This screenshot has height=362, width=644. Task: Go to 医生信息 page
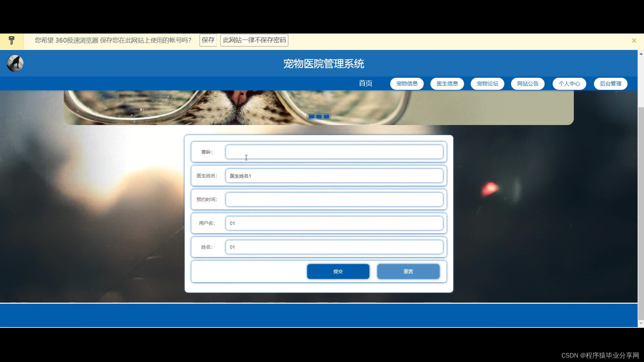point(447,84)
